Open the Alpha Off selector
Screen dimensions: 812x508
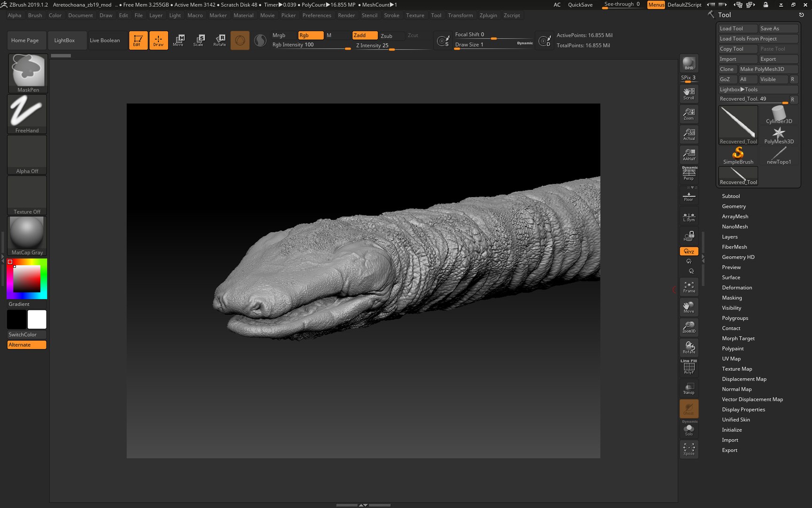27,155
